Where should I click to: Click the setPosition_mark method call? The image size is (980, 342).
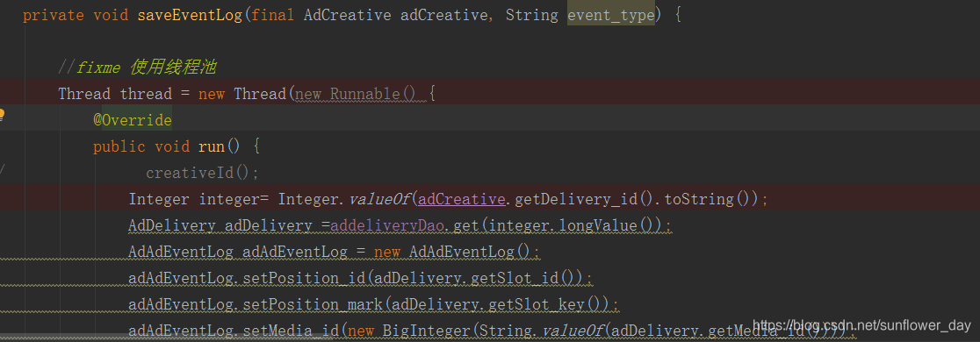pos(313,304)
